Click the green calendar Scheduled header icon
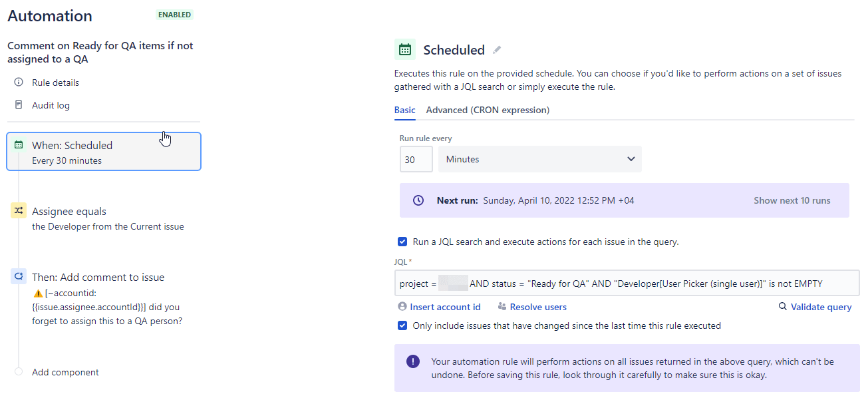This screenshot has height=402, width=868. [404, 50]
